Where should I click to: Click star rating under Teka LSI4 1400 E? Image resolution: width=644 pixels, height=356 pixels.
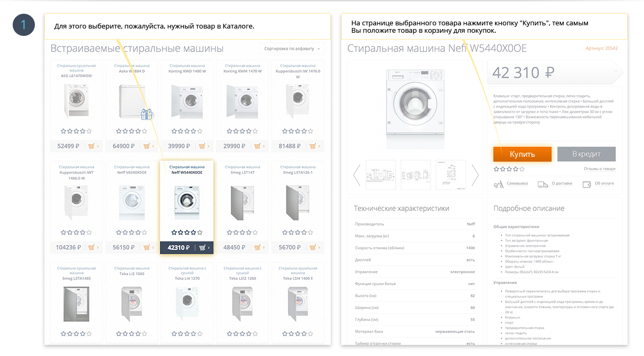pos(297,334)
